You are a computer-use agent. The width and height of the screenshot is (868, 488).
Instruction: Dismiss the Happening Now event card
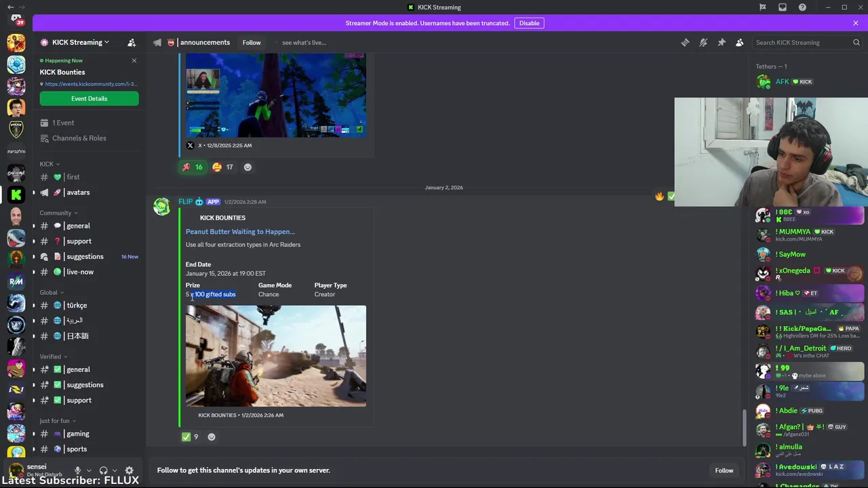coord(134,60)
